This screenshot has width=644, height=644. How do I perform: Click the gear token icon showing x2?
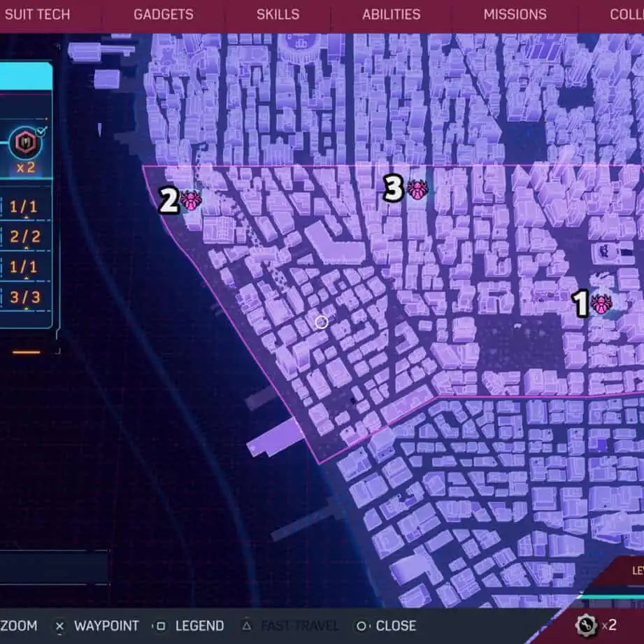coord(585,624)
